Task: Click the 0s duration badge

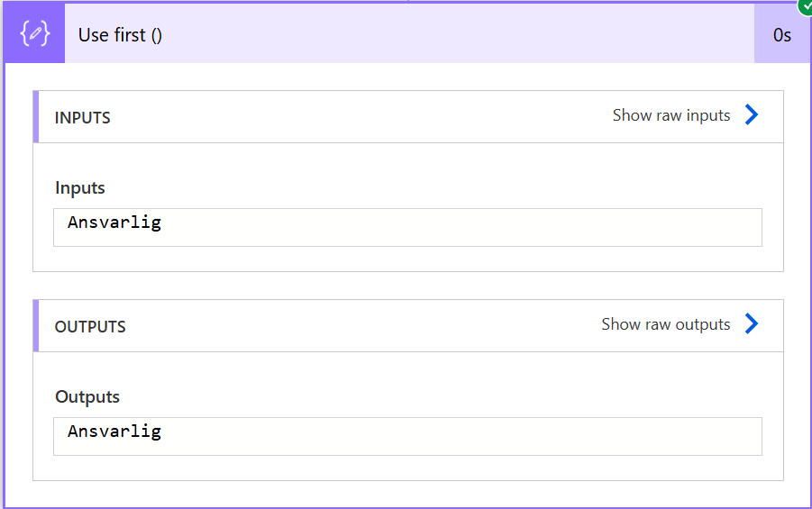Action: pyautogui.click(x=781, y=35)
